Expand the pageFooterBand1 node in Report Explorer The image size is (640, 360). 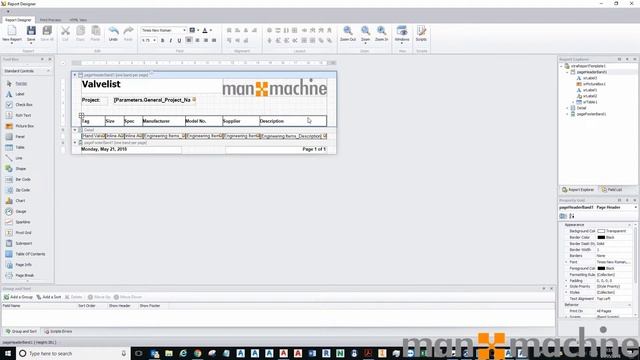(x=567, y=114)
